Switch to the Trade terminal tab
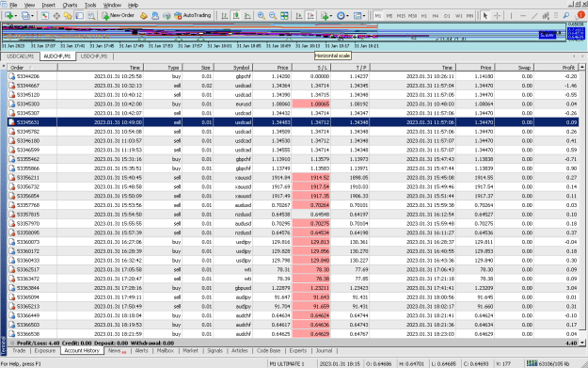This screenshot has width=588, height=368. pos(19,351)
